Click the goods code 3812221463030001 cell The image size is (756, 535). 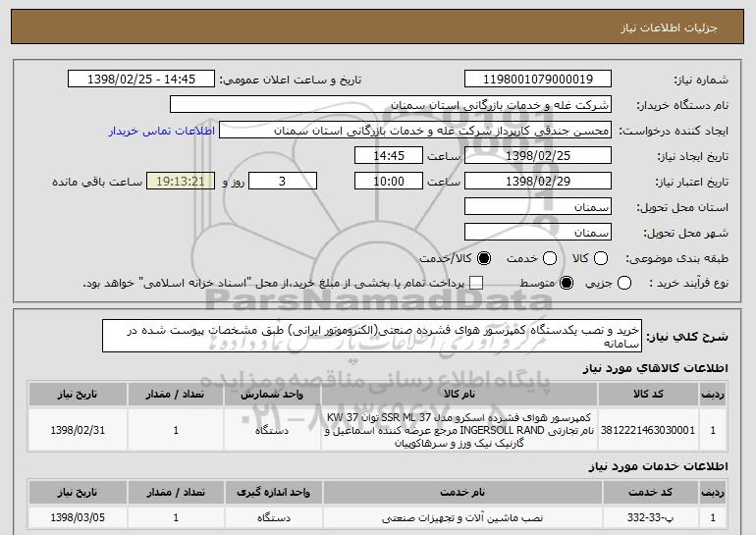point(648,430)
